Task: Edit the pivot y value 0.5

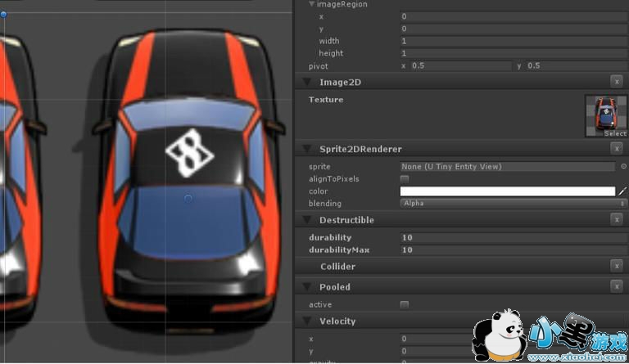Action: click(x=577, y=65)
